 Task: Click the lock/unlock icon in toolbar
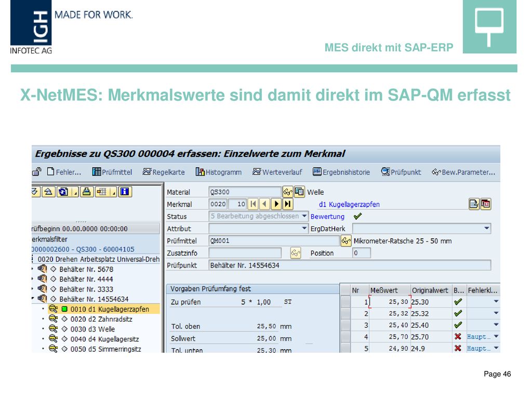(36, 172)
